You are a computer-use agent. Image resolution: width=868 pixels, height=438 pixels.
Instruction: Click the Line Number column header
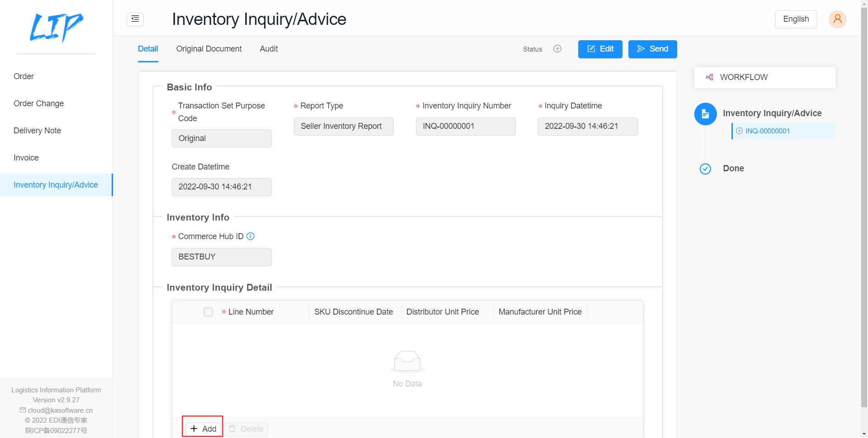point(251,312)
